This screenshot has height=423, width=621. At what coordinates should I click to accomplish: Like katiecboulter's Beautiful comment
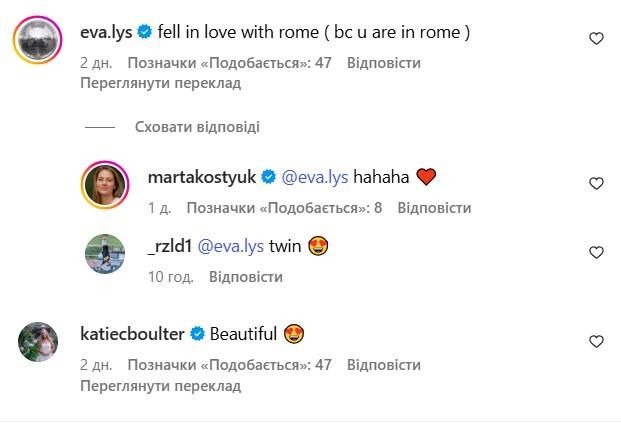click(x=596, y=341)
